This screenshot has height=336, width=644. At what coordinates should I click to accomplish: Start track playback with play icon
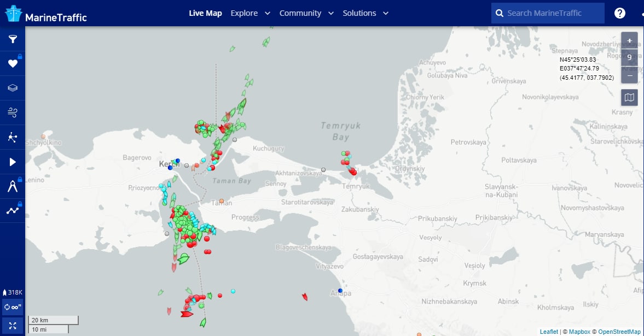13,162
